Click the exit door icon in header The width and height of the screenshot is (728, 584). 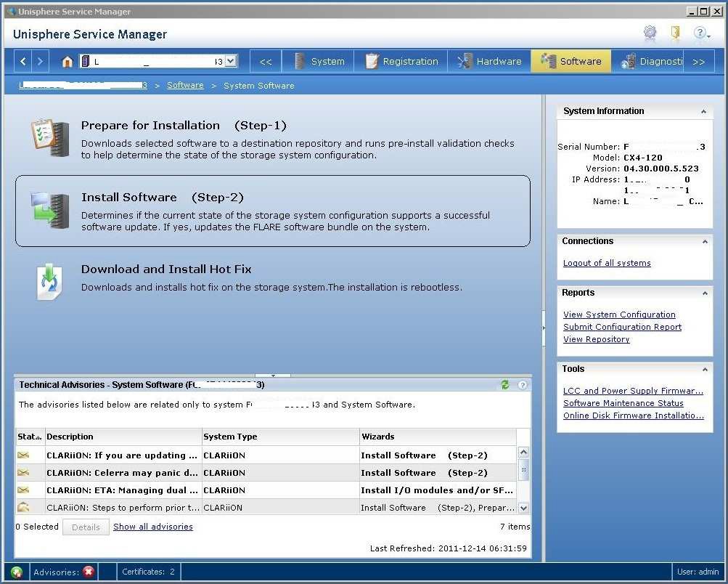[x=676, y=32]
